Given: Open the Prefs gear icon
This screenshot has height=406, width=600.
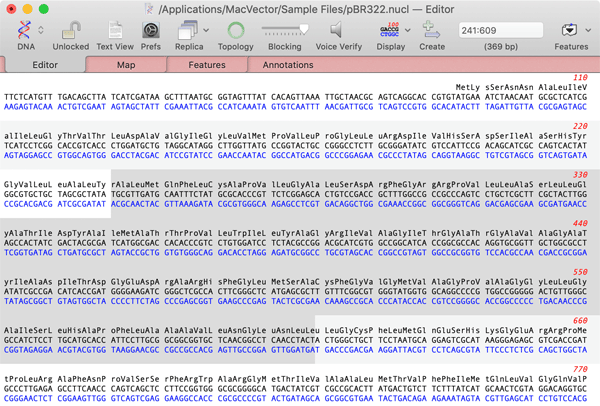Looking at the screenshot, I should click(151, 30).
